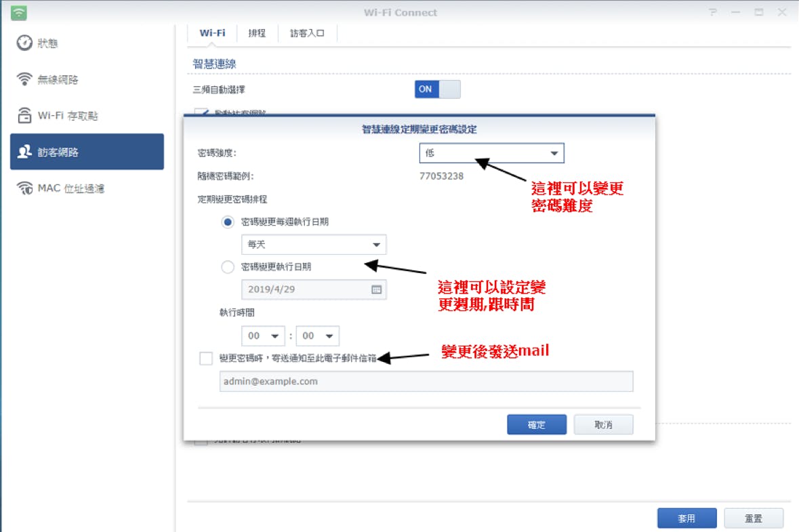Open the 密碼強度 dropdown showing 低
799x532 pixels.
[x=492, y=153]
